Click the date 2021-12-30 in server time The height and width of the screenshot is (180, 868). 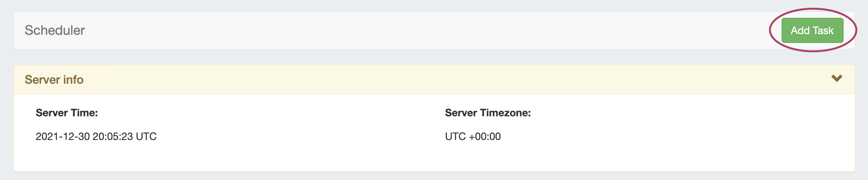click(x=62, y=137)
